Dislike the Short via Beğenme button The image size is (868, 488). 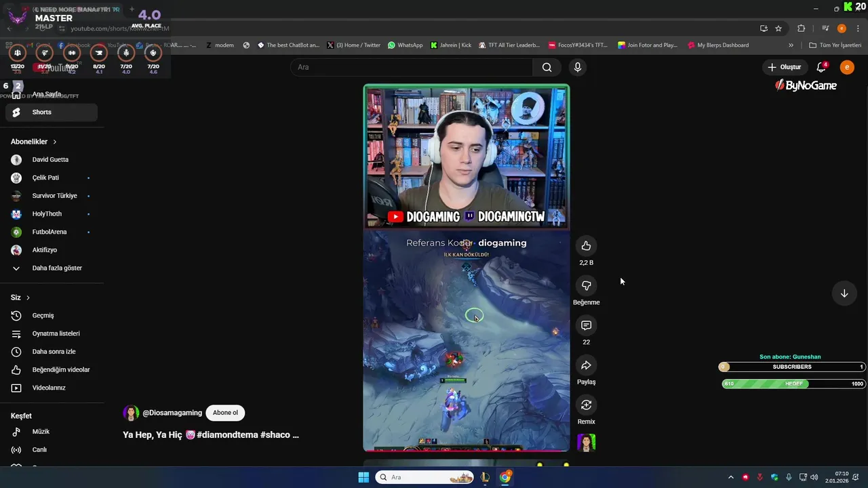(586, 286)
